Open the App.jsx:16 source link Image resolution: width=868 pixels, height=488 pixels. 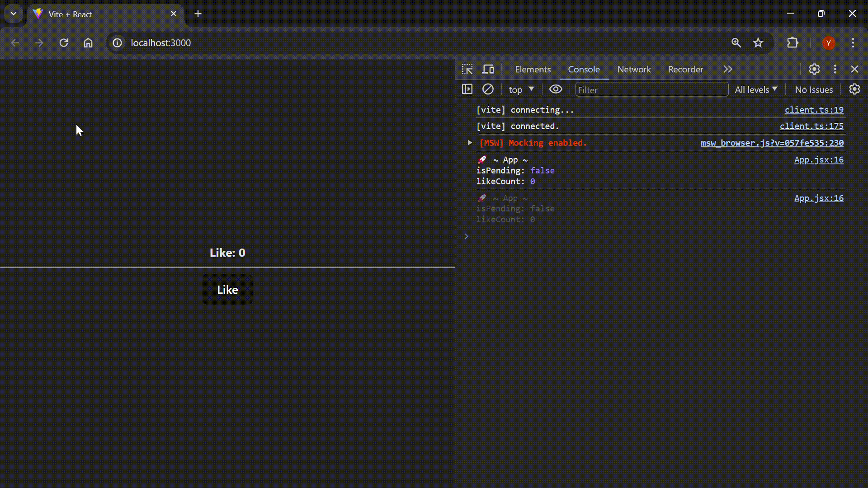tap(818, 160)
